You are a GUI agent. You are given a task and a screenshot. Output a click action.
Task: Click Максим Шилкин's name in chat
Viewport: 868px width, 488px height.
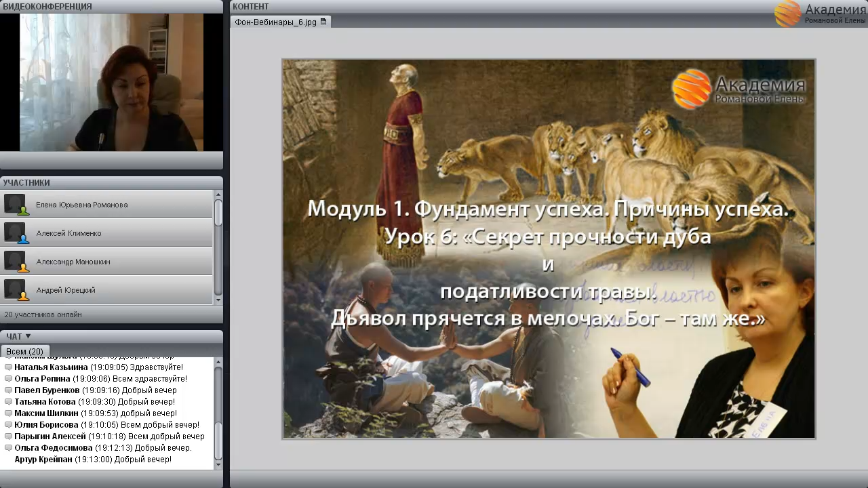click(x=47, y=413)
